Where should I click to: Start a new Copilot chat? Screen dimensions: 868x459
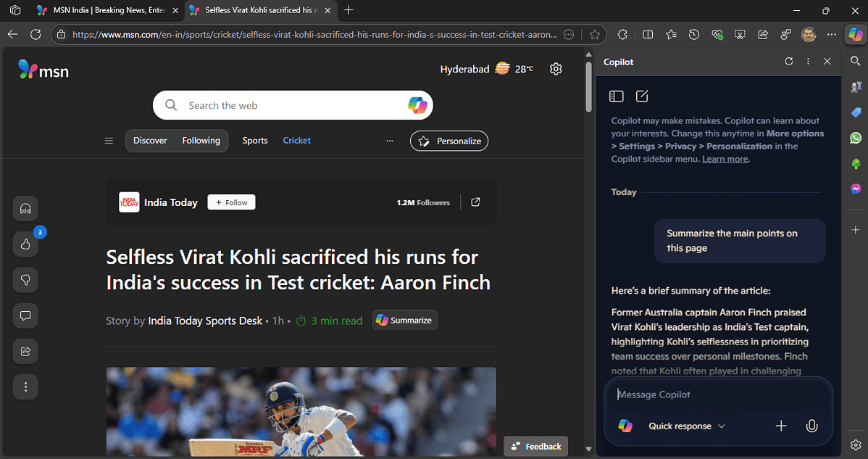[642, 96]
